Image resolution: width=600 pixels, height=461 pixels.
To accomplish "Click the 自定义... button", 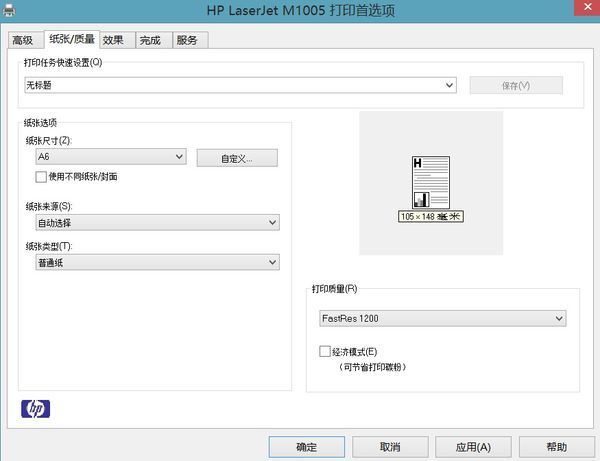I will (236, 158).
